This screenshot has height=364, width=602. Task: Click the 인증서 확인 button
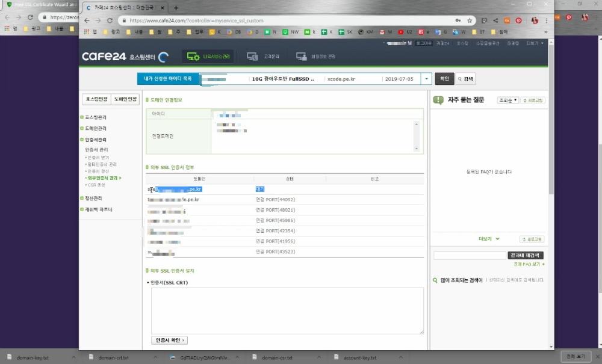pyautogui.click(x=169, y=340)
